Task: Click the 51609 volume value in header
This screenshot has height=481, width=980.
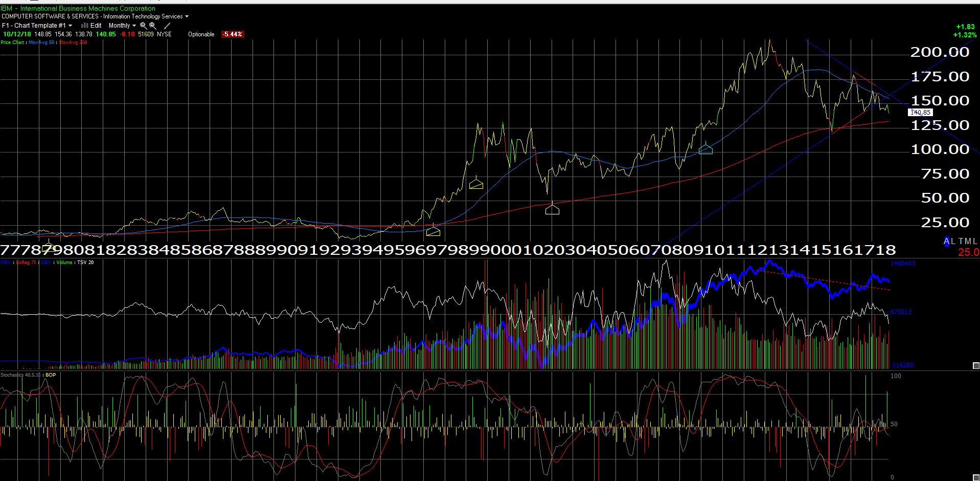Action: click(146, 34)
